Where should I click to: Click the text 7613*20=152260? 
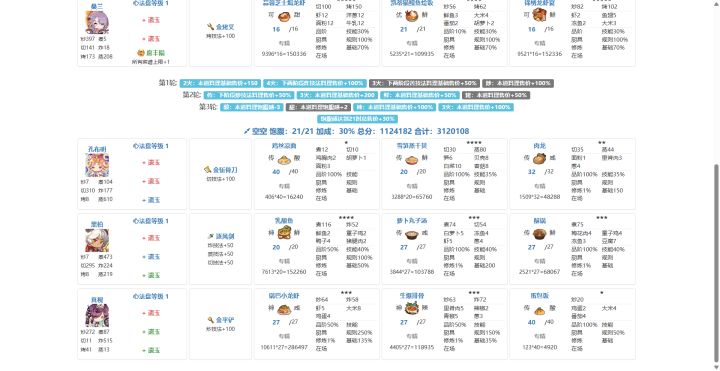[284, 272]
